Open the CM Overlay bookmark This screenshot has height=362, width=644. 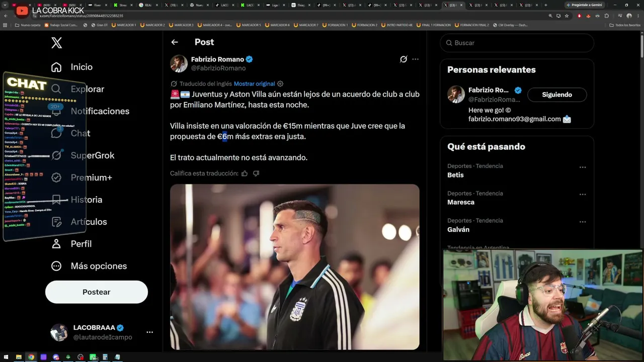[x=510, y=25]
